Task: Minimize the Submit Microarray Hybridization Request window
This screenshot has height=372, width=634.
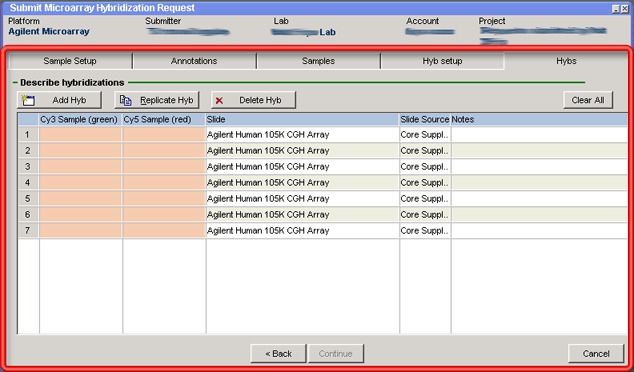Action: pos(616,9)
